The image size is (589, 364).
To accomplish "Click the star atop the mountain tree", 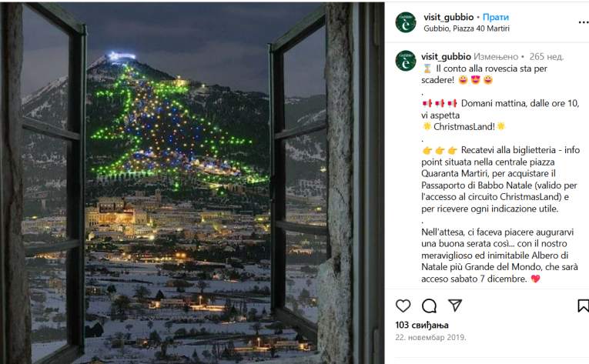I will pyautogui.click(x=113, y=56).
